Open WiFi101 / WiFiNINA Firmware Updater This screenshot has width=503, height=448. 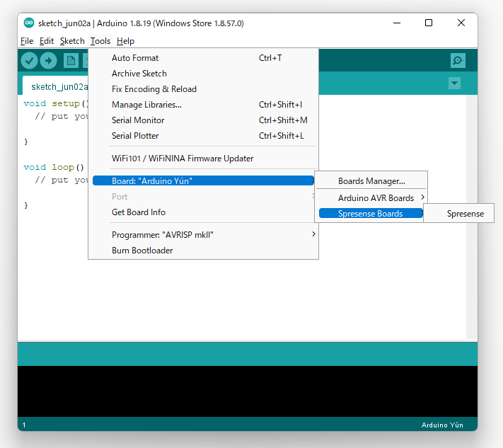[183, 159]
